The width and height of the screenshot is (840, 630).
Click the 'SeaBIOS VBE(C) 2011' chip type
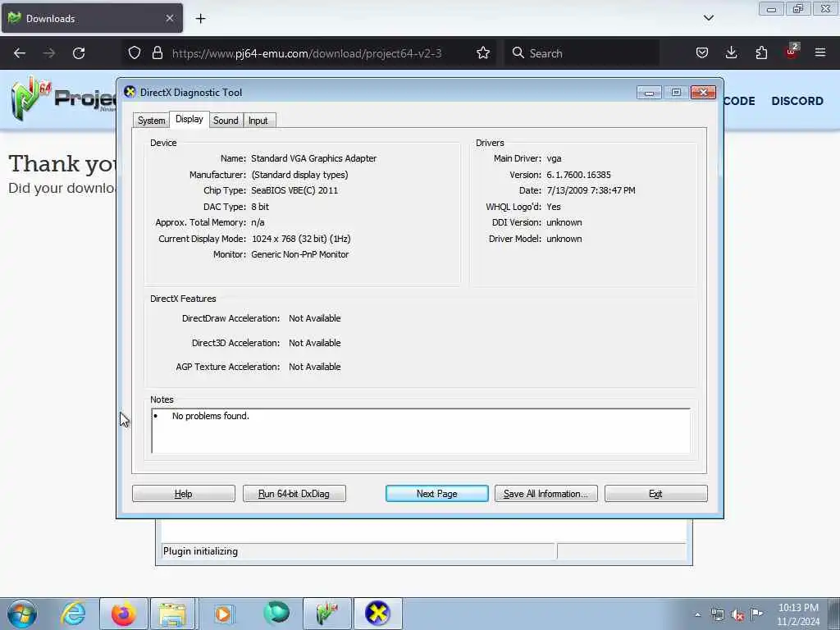(294, 190)
